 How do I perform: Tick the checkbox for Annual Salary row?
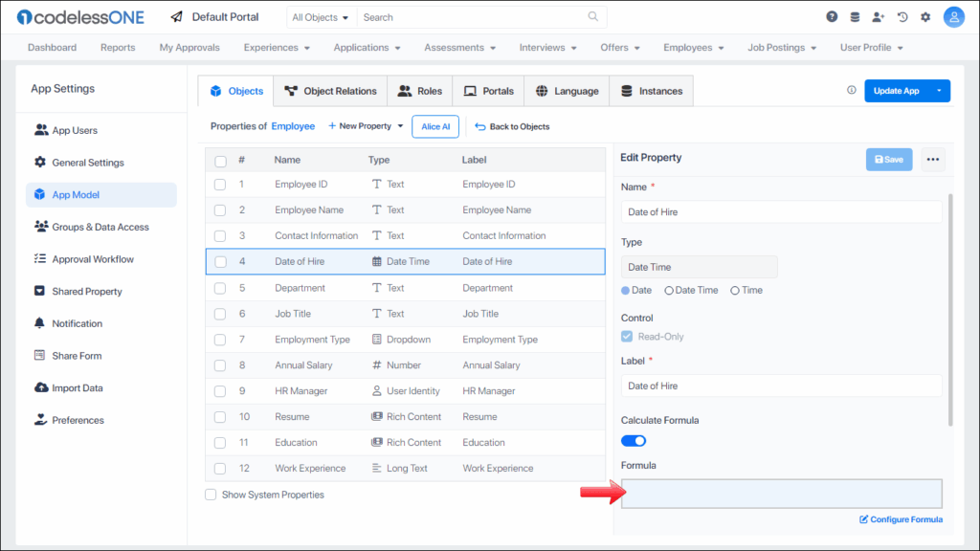click(x=220, y=365)
